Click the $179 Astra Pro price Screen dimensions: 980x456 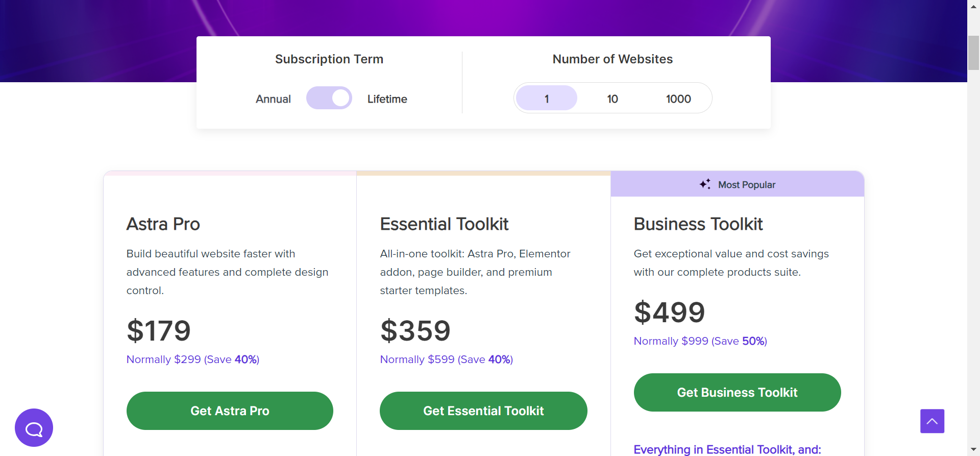coord(159,331)
